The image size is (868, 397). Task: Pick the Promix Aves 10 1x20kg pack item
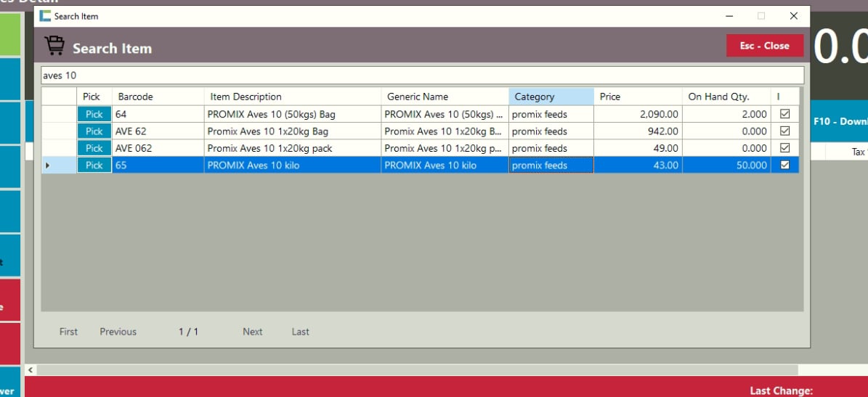[x=94, y=148]
